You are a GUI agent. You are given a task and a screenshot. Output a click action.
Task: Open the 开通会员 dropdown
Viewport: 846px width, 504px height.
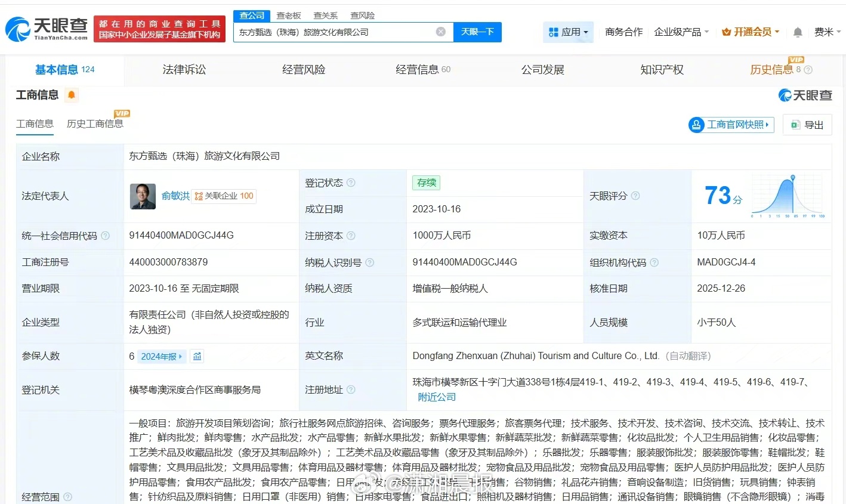coord(751,32)
